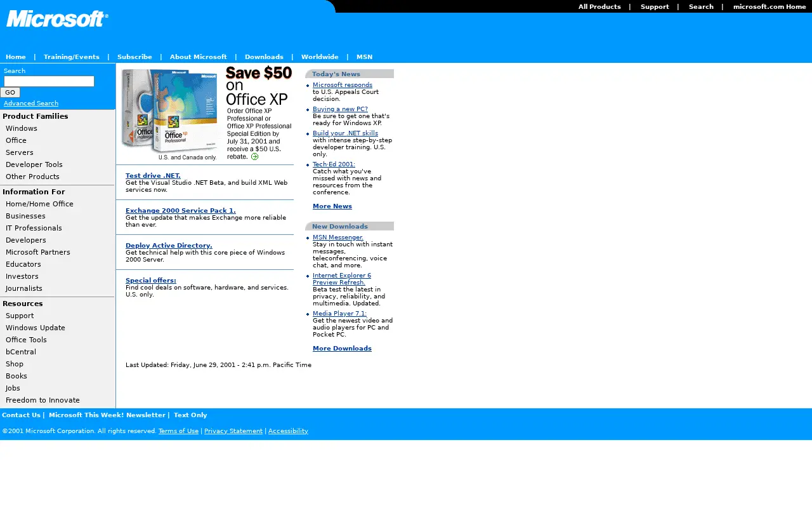
Task: Open MSN Messenger download link
Action: pyautogui.click(x=338, y=237)
